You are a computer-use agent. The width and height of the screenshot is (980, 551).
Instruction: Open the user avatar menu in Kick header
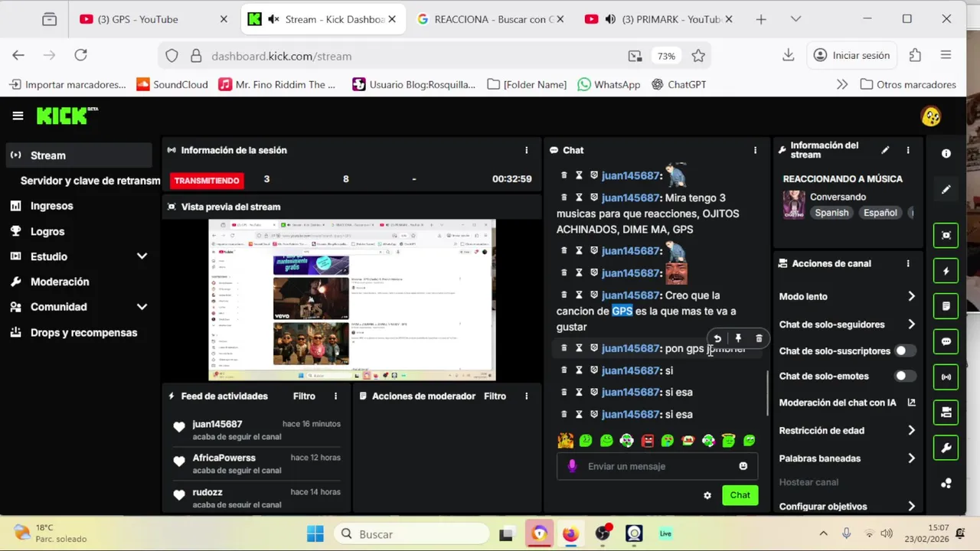pyautogui.click(x=931, y=116)
